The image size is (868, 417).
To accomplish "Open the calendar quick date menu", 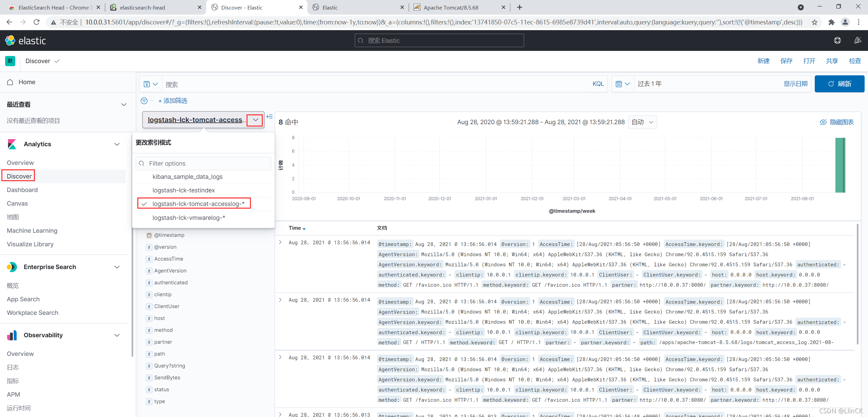I will 622,84.
